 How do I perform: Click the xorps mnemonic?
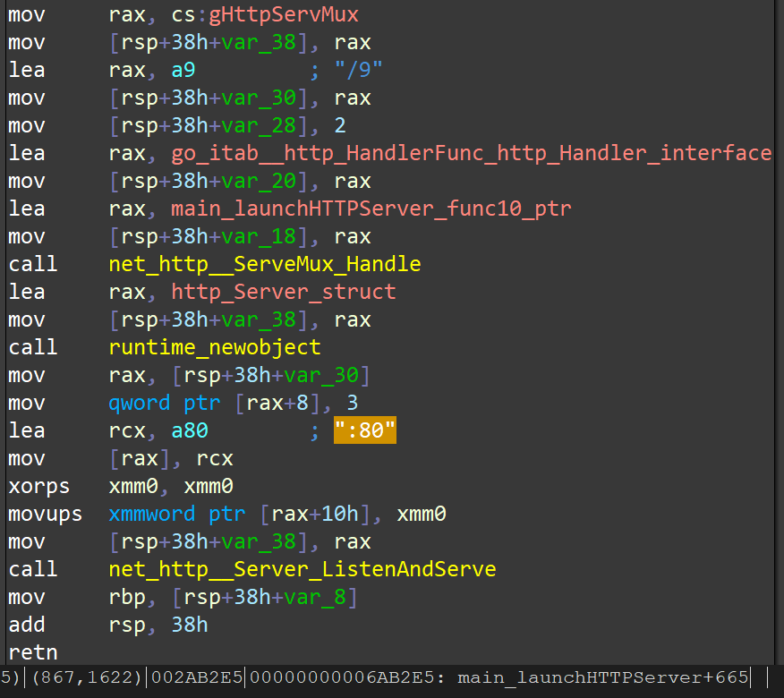(x=39, y=486)
